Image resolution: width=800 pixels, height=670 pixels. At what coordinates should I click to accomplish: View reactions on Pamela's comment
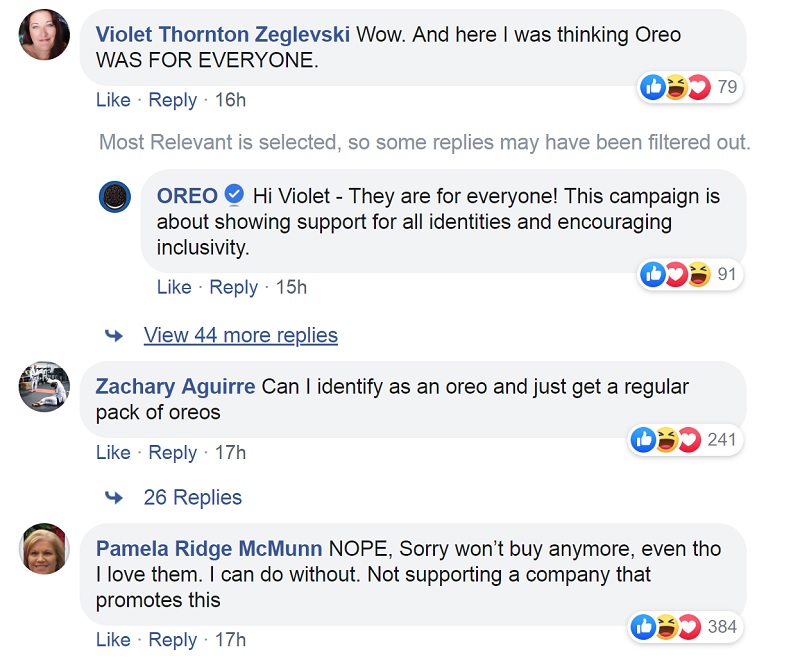click(x=685, y=627)
